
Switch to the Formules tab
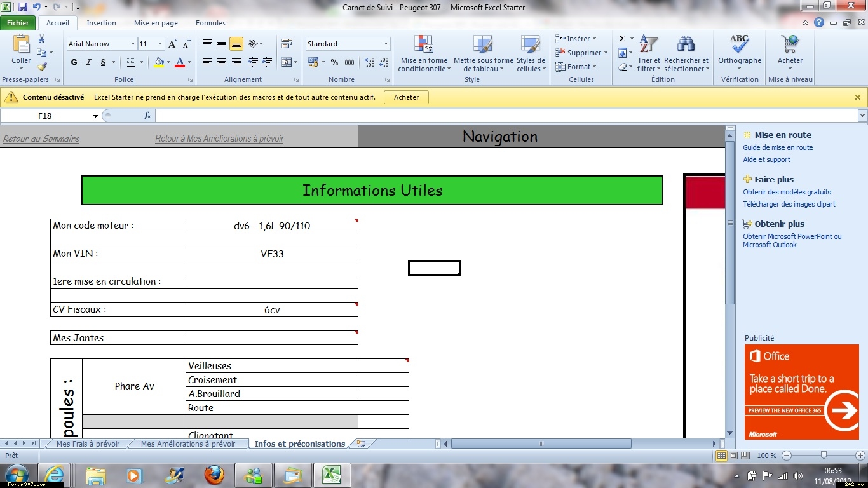coord(210,23)
